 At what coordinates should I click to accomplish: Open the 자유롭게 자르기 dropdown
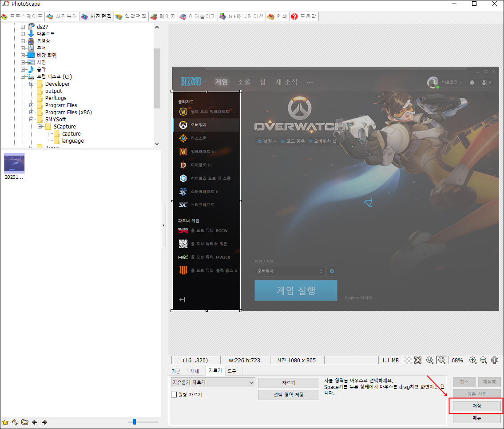213,382
